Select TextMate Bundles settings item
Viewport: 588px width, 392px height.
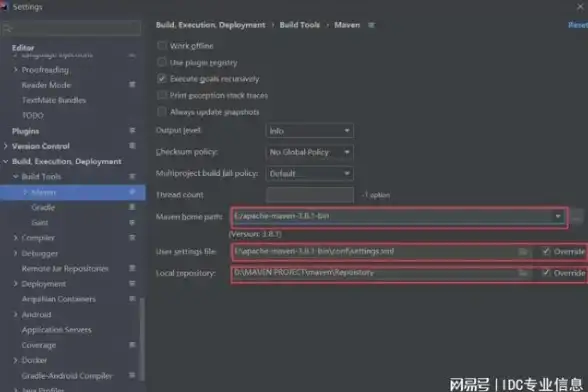(x=54, y=100)
